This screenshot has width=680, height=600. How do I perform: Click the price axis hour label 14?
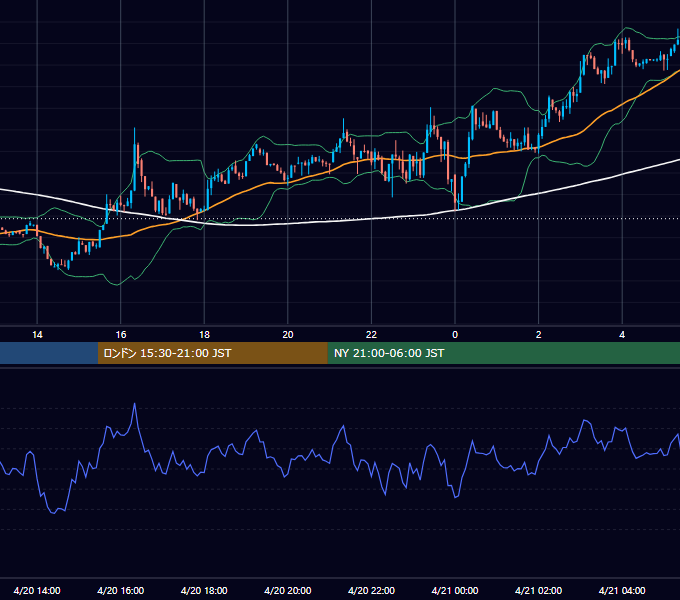[37, 335]
